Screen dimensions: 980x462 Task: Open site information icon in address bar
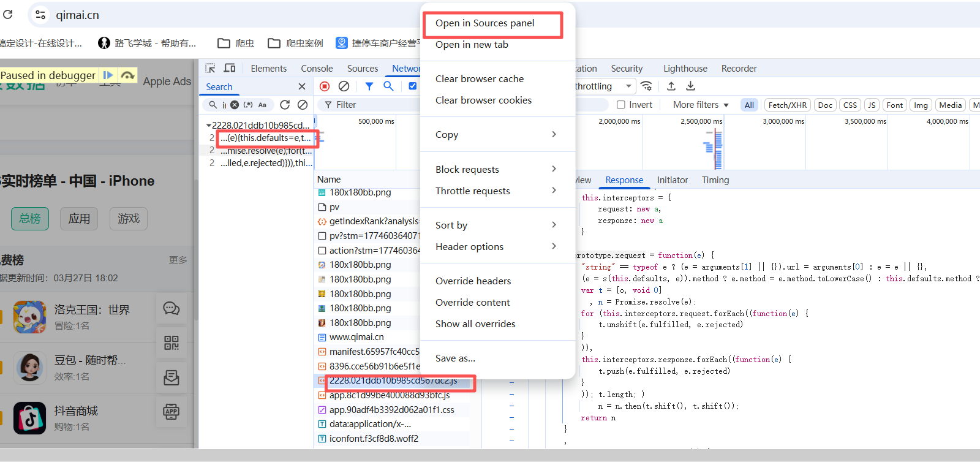pyautogui.click(x=40, y=15)
